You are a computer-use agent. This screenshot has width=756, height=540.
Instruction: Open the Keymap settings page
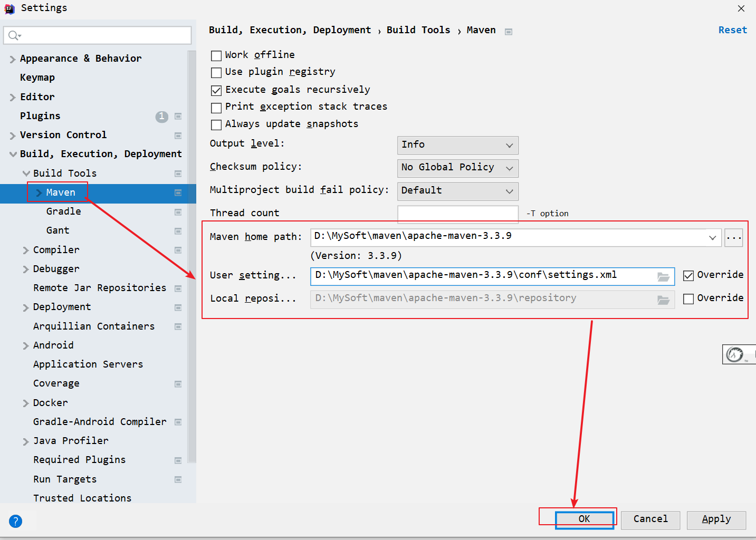coord(37,78)
